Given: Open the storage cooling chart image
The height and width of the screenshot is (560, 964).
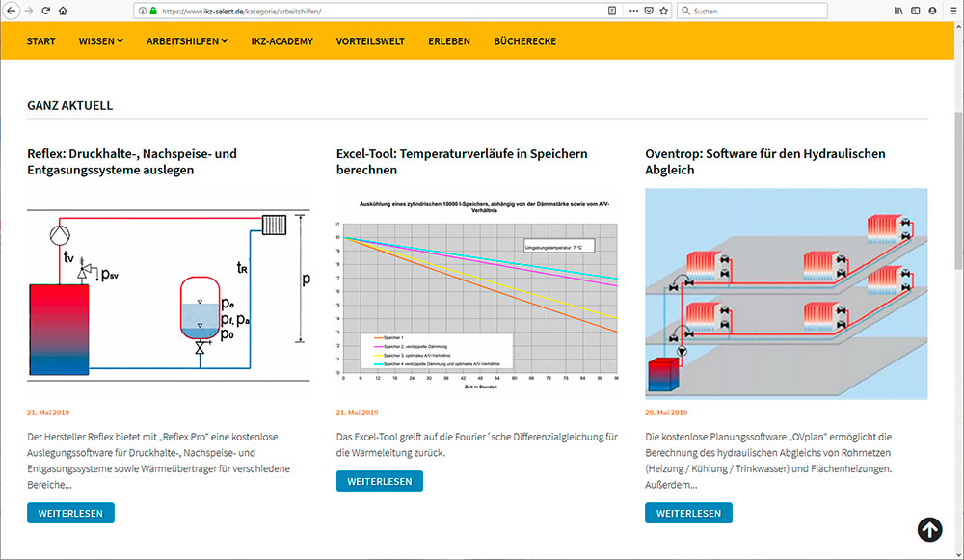Looking at the screenshot, I should point(477,294).
